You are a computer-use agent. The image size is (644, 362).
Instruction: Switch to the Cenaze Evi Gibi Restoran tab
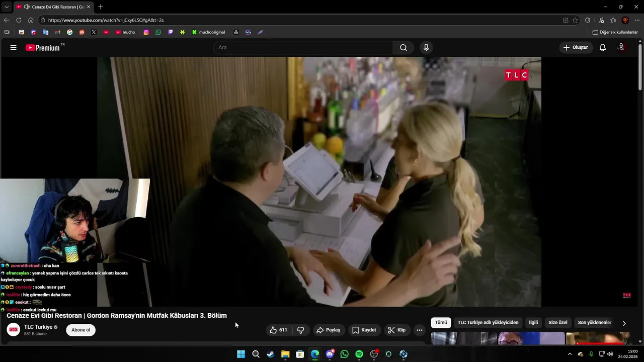(53, 7)
